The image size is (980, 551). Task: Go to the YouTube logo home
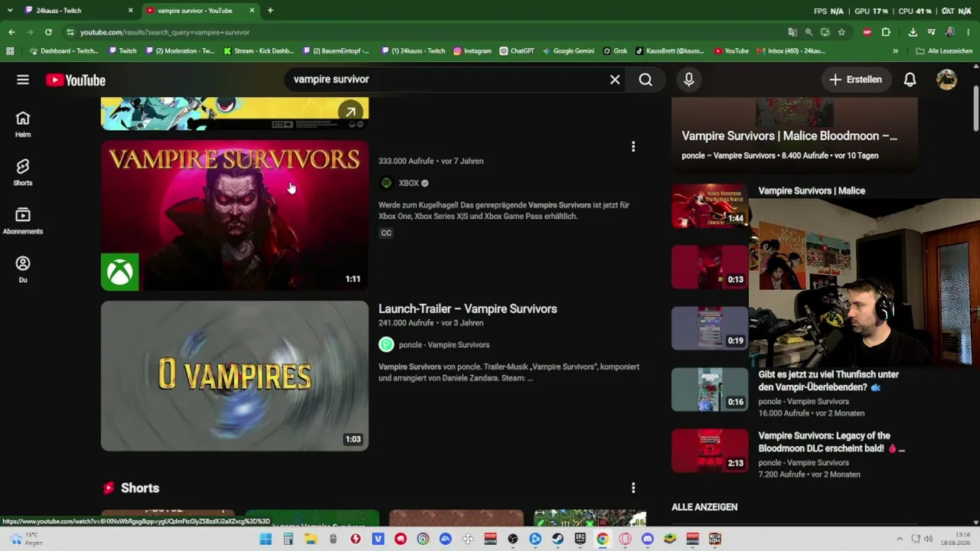(75, 80)
